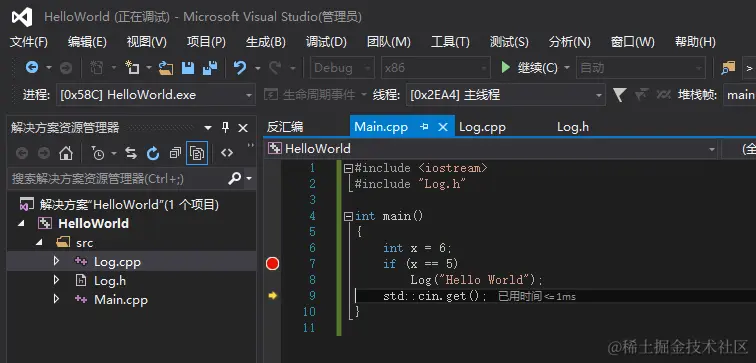Click the Save floppy disk icon

[188, 68]
